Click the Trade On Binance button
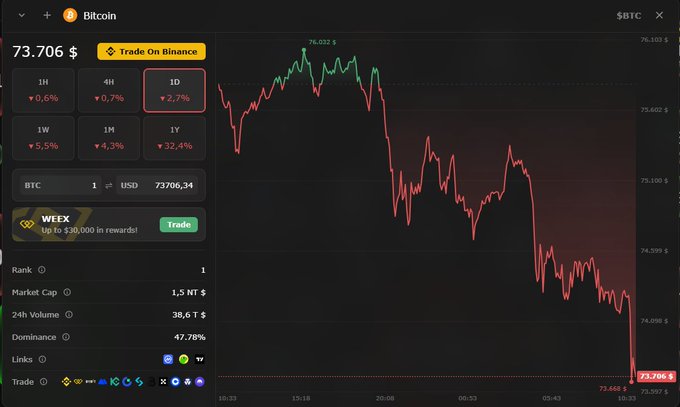The width and height of the screenshot is (680, 407). [x=151, y=51]
